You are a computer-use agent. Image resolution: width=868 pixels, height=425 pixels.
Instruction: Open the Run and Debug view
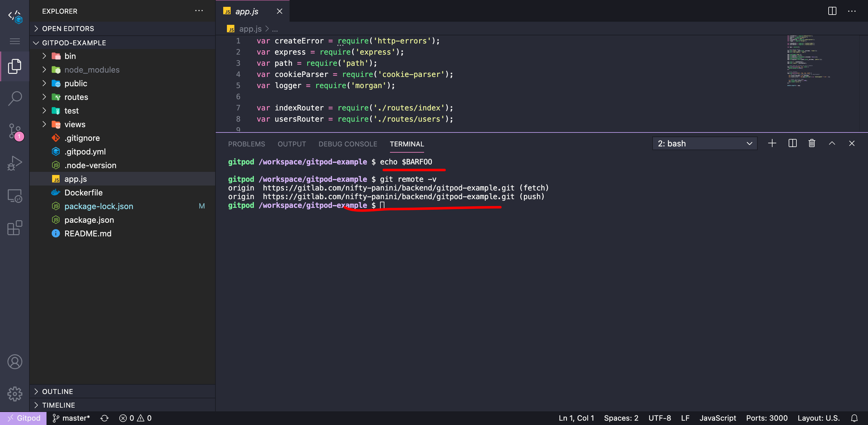15,163
